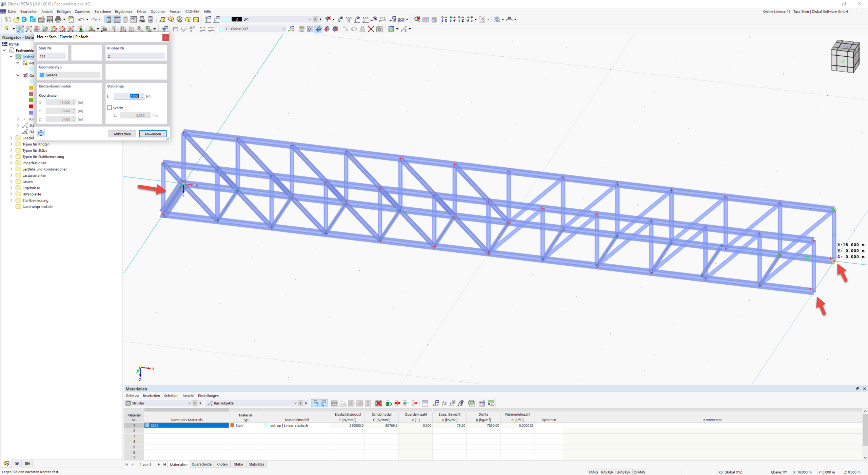Open the Berechnen menu
The width and height of the screenshot is (868, 475).
pos(102,12)
